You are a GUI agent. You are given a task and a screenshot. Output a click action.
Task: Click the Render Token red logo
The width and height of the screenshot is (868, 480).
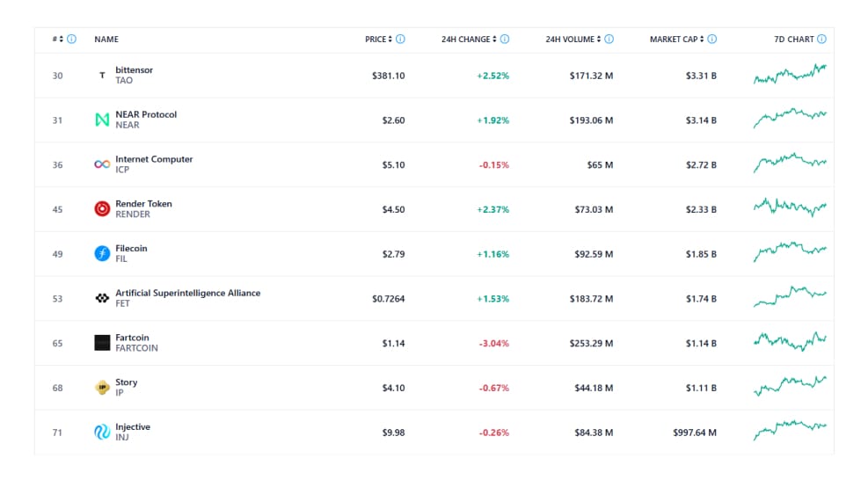[x=102, y=209]
